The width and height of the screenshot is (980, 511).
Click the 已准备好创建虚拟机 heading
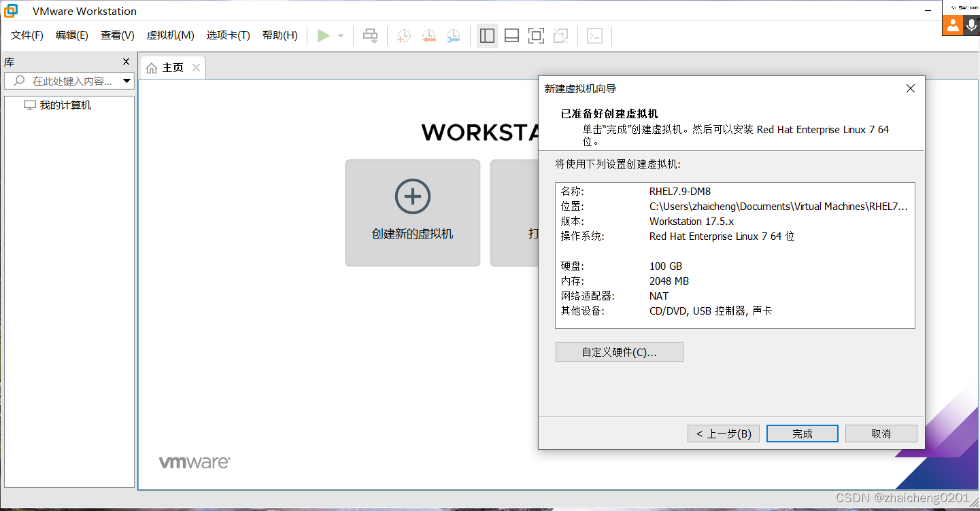coord(609,114)
